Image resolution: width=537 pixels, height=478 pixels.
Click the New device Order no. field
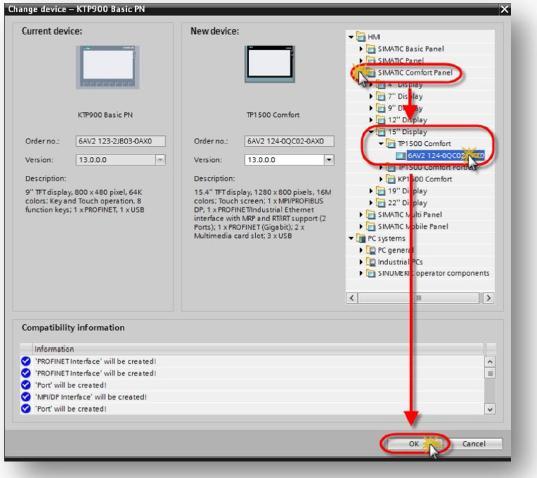[x=289, y=141]
